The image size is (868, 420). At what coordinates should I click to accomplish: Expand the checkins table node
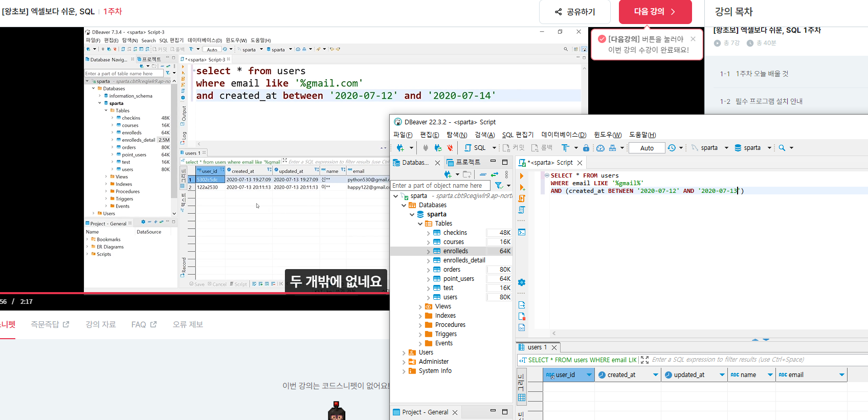429,233
